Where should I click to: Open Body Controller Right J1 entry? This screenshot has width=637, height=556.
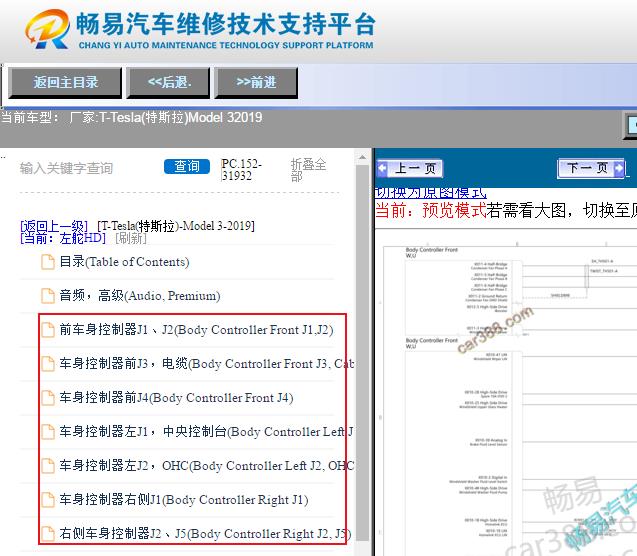(184, 500)
